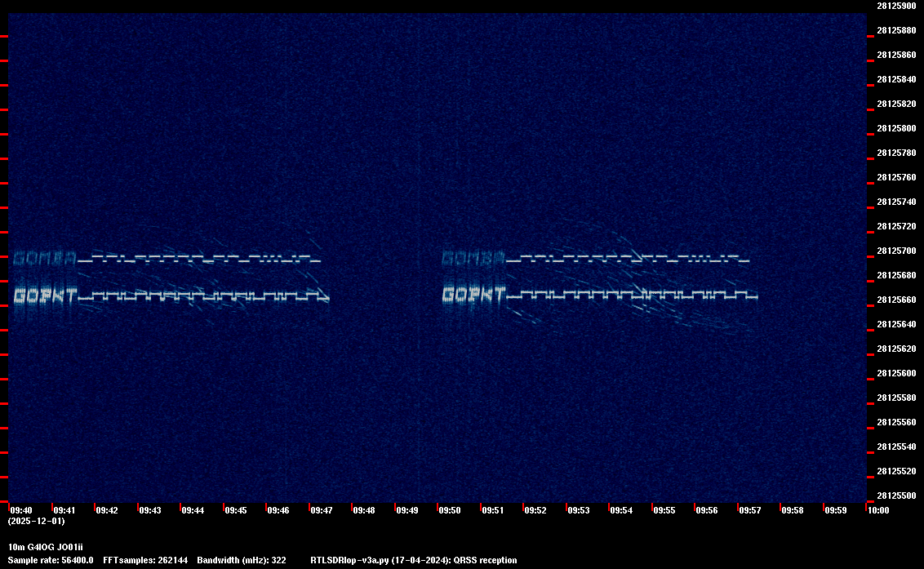Image resolution: width=924 pixels, height=569 pixels.
Task: Select the 28125560 frequency label
Action: click(x=897, y=422)
